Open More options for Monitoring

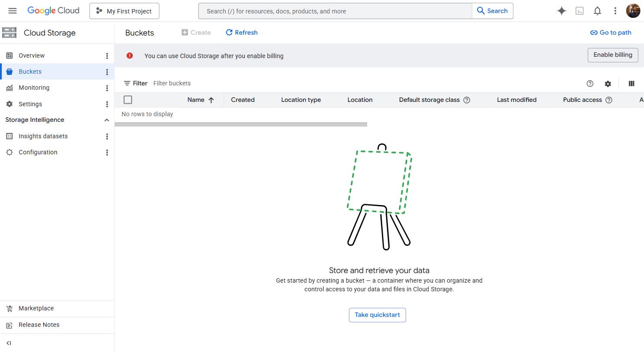107,88
